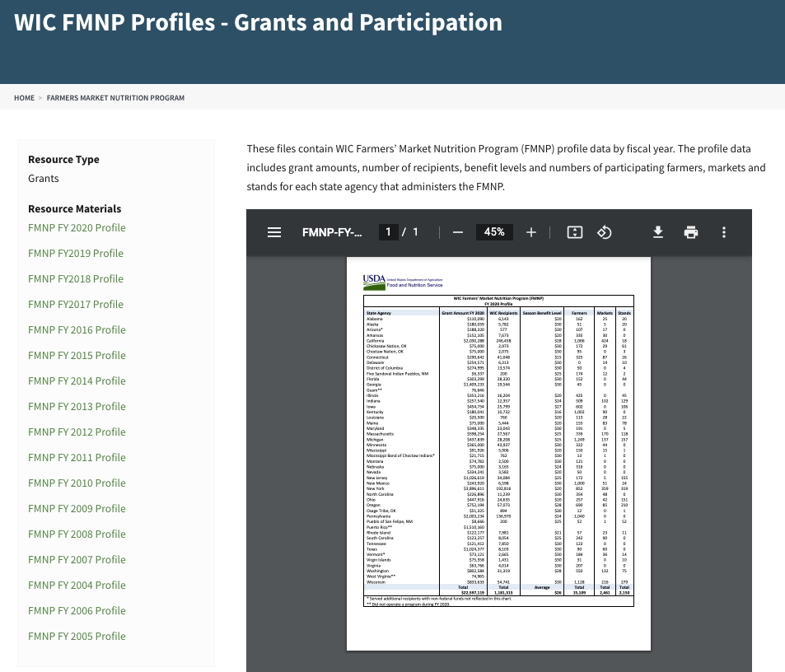Open the PDF viewer more actions menu

tap(723, 232)
